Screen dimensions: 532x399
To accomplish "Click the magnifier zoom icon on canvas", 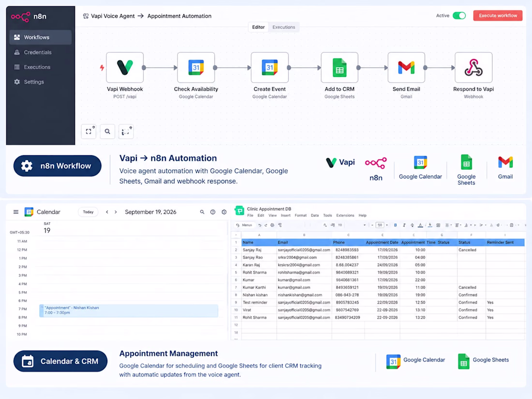I will (x=107, y=131).
